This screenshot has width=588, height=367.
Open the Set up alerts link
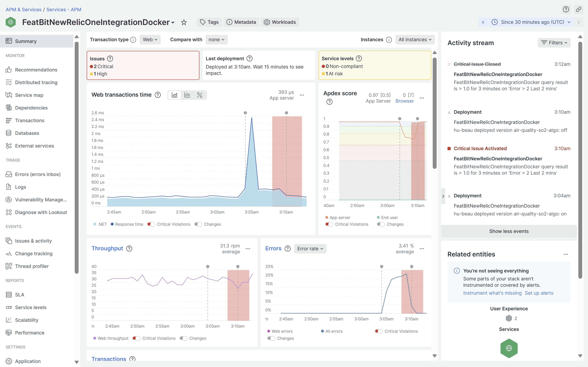pos(539,293)
